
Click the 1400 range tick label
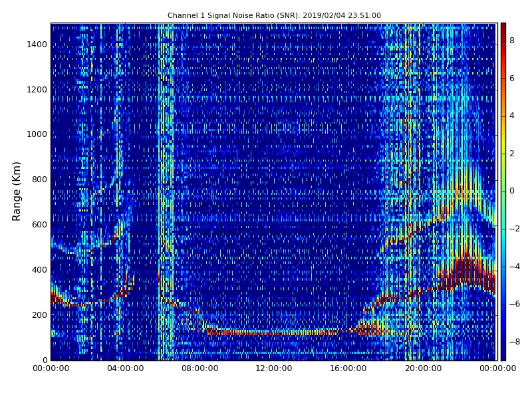click(x=37, y=45)
